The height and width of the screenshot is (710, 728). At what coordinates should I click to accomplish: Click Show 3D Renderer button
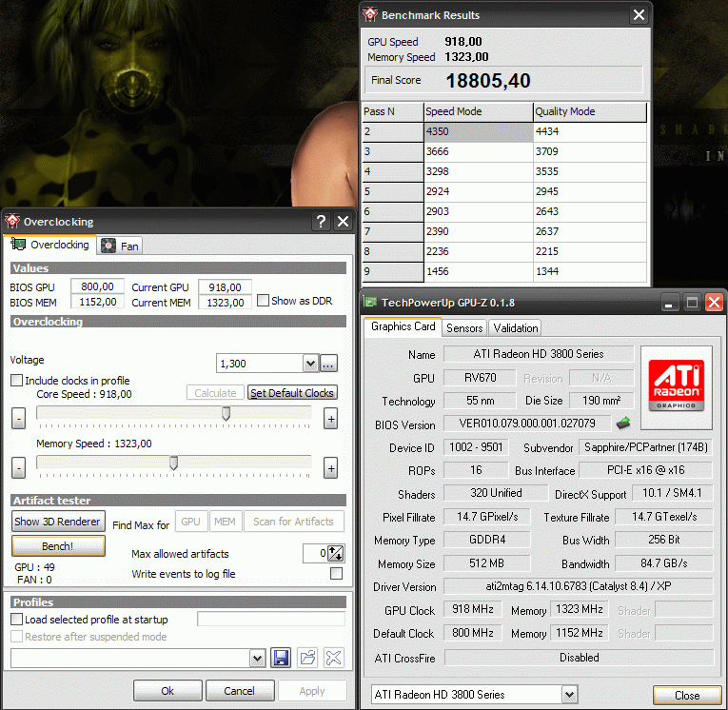pyautogui.click(x=57, y=522)
